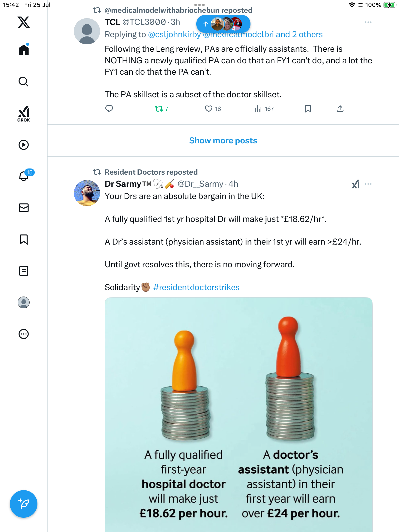Screen dimensions: 399x532
Task: Open Bookmarks in the sidebar
Action: (24, 239)
